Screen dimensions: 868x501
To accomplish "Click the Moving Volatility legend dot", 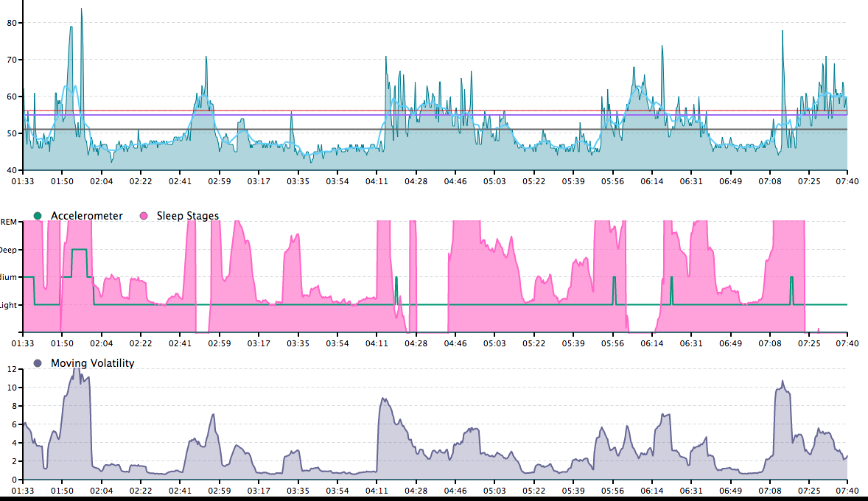I will 38,362.
